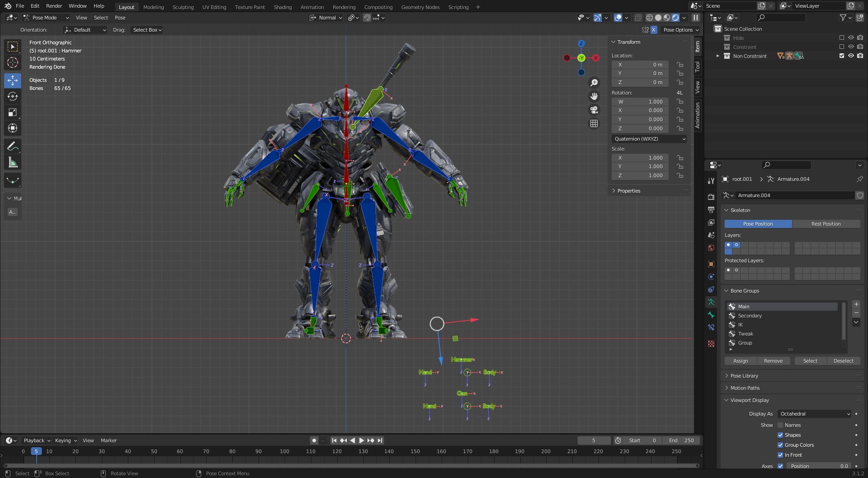Expand the Pose Library panel
868x478 pixels.
(744, 376)
